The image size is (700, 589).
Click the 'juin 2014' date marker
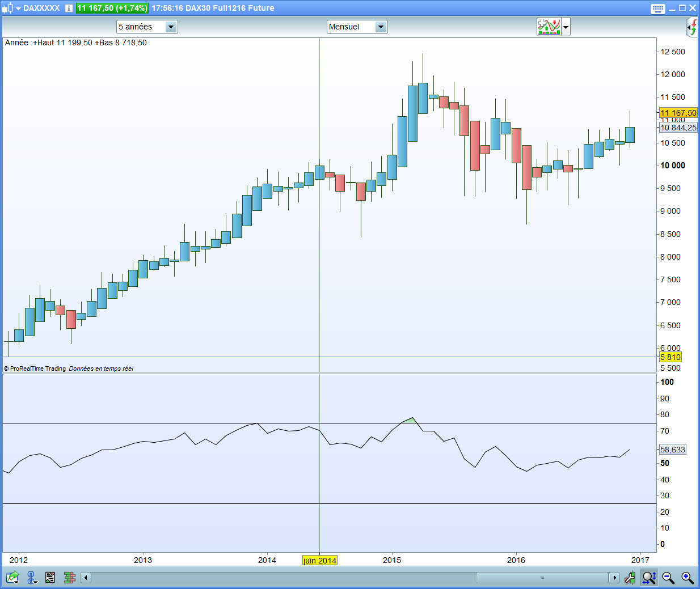point(320,560)
